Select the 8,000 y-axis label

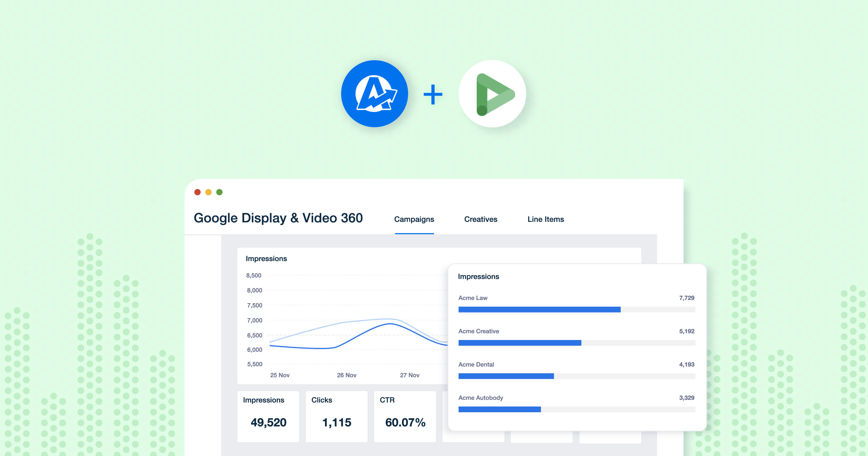click(x=254, y=290)
